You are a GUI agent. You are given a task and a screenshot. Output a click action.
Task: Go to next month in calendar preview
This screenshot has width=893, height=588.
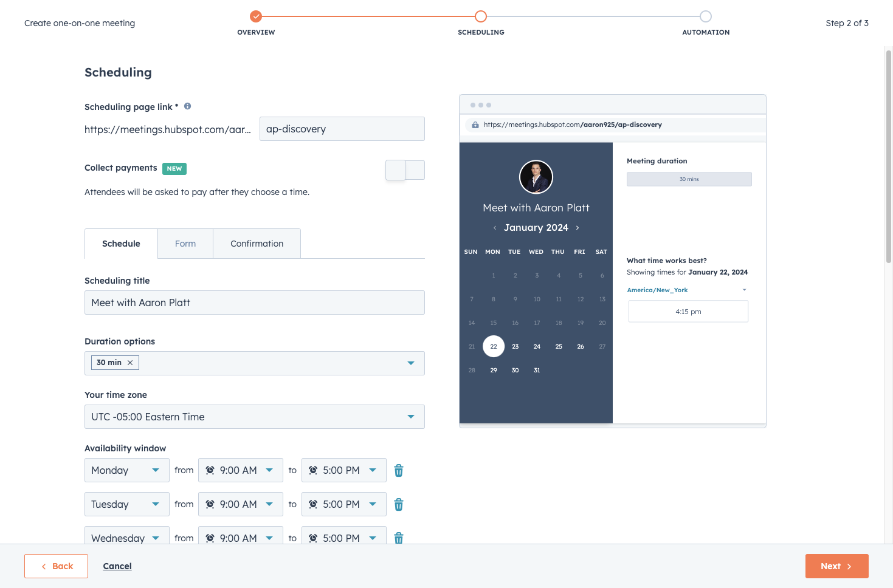point(578,228)
